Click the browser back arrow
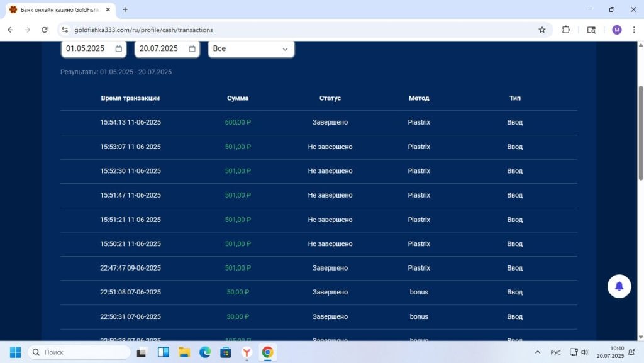This screenshot has height=363, width=644. [x=11, y=30]
